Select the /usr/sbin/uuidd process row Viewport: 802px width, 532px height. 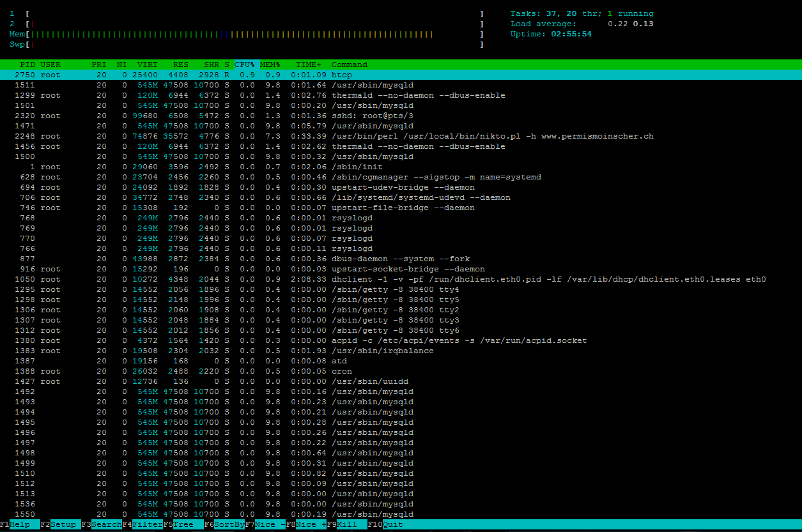click(401, 381)
